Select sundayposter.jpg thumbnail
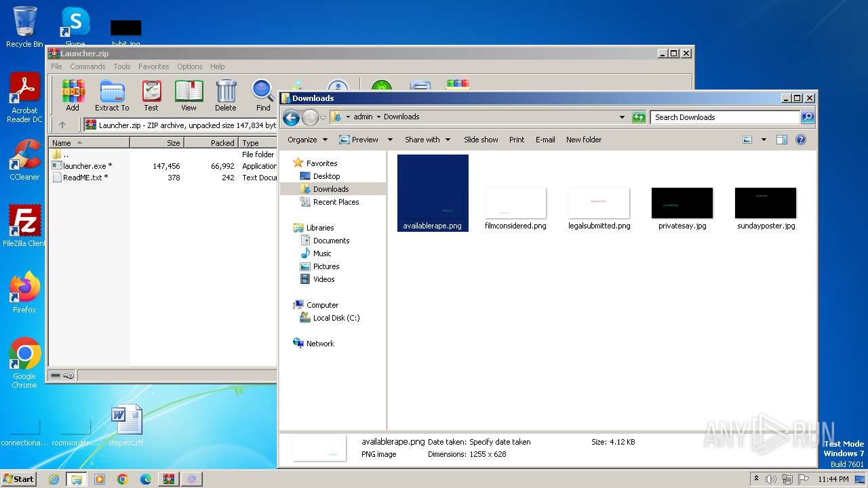 point(766,209)
